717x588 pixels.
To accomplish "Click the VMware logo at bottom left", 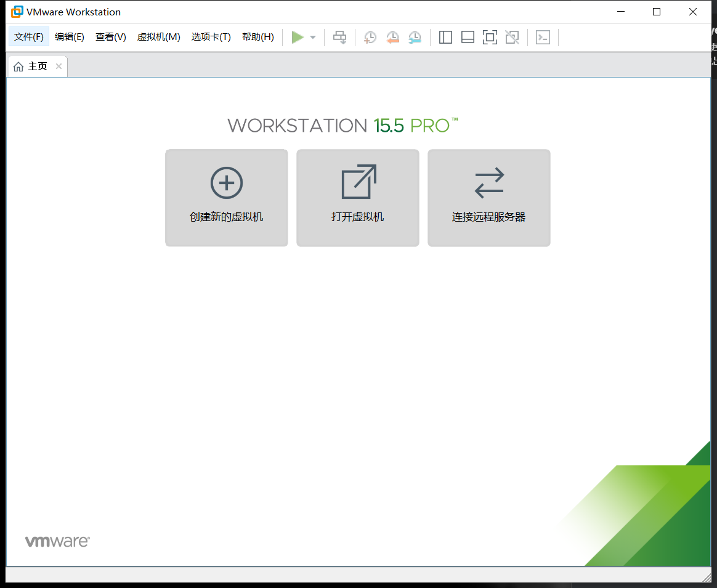I will click(57, 541).
